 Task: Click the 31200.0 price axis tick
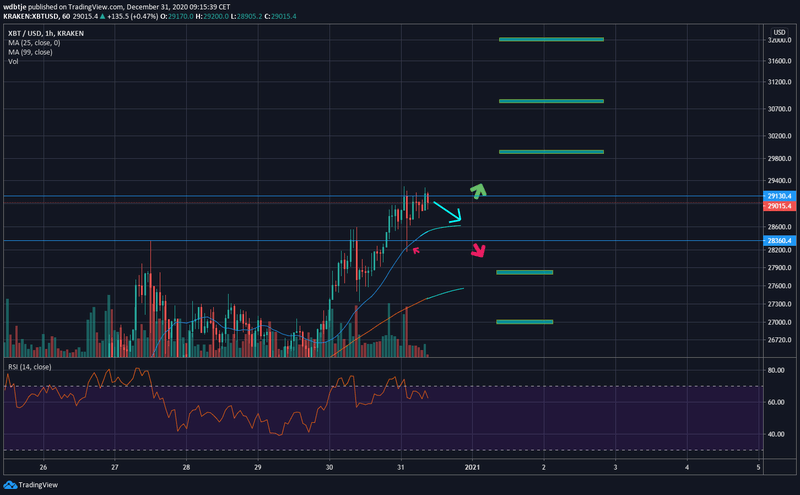[779, 82]
